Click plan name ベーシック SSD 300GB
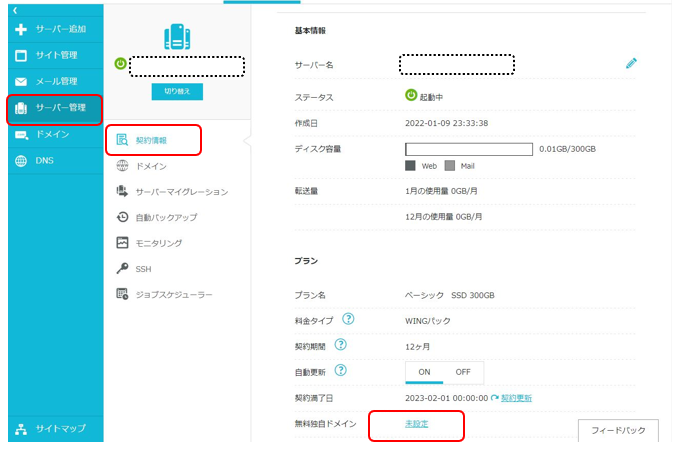 point(450,295)
